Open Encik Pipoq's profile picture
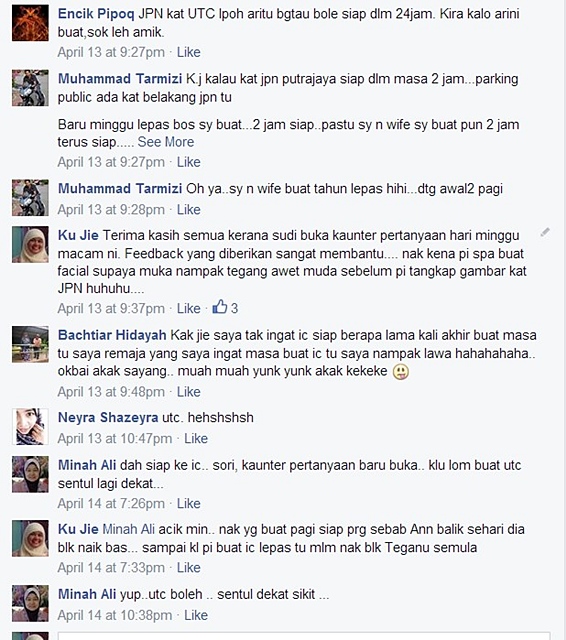The height and width of the screenshot is (640, 566). point(30,22)
